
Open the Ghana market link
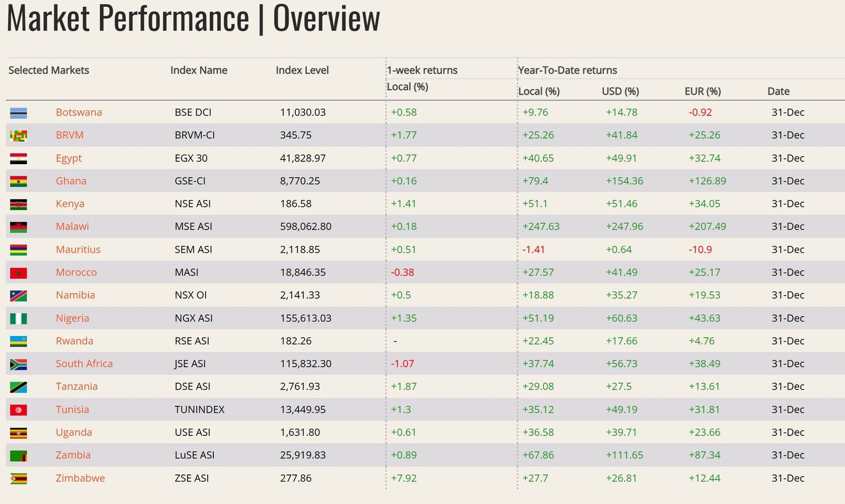71,180
